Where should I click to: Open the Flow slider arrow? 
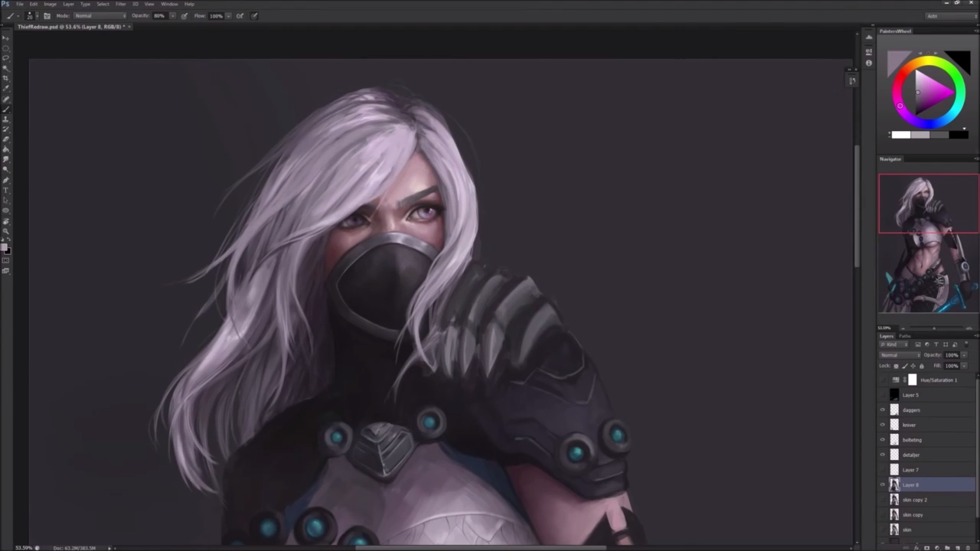(x=229, y=15)
